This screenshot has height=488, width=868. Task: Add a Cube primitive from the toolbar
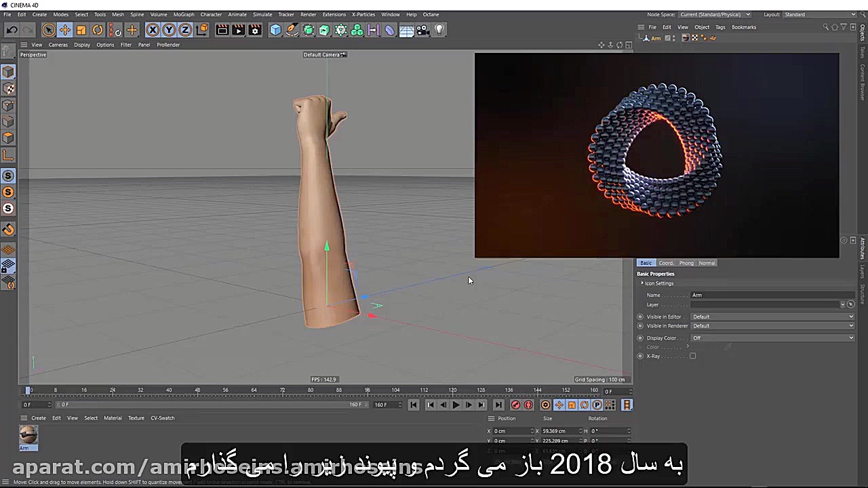click(275, 30)
